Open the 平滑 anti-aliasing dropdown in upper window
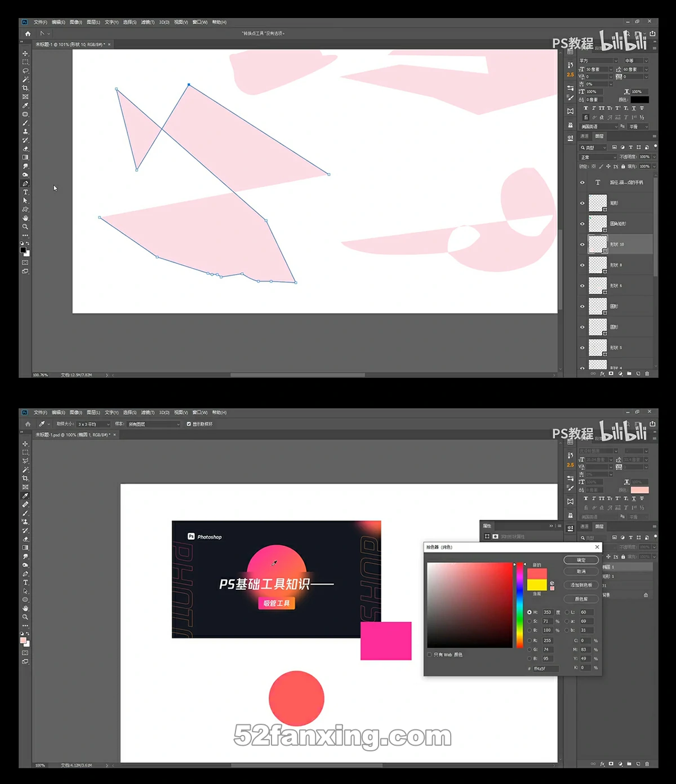Viewport: 676px width, 784px height. point(638,127)
